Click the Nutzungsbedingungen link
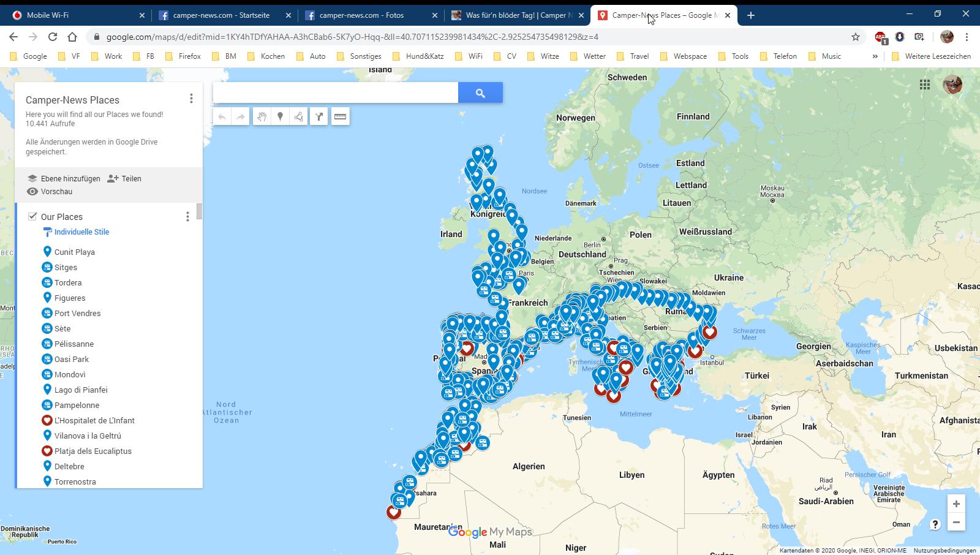Viewport: 980px width, 555px height. pos(945,551)
